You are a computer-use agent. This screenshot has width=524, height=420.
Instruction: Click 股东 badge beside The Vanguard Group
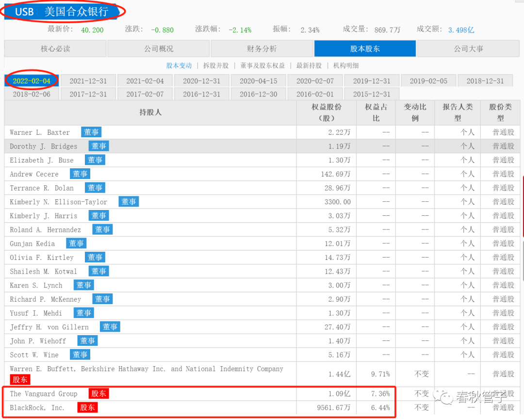click(98, 394)
